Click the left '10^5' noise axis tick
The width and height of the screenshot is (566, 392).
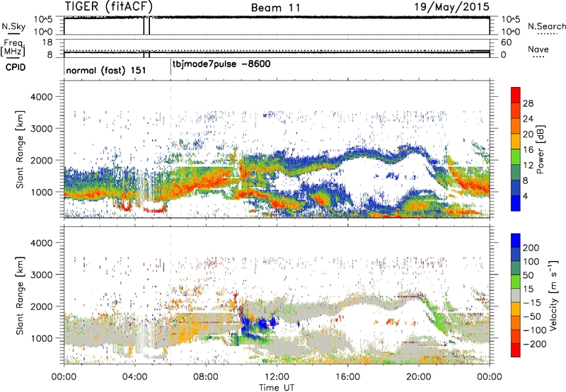coord(43,19)
